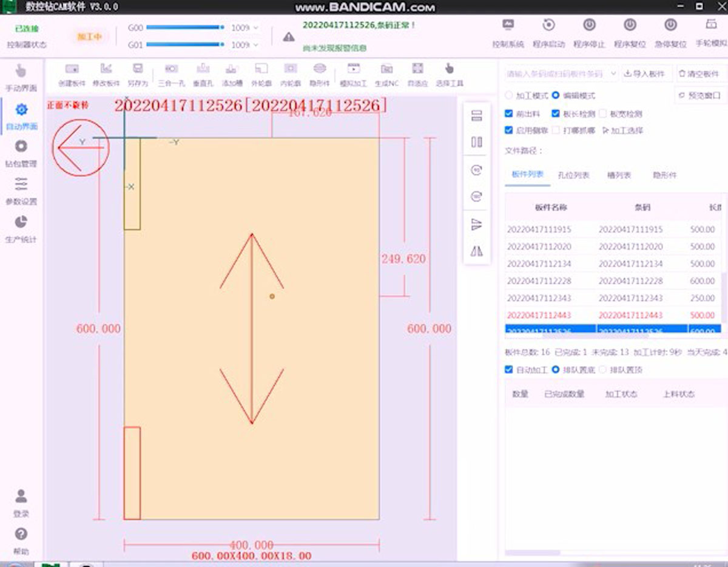Click the 生成NC toolbar icon
Image resolution: width=728 pixels, height=567 pixels.
coord(386,69)
